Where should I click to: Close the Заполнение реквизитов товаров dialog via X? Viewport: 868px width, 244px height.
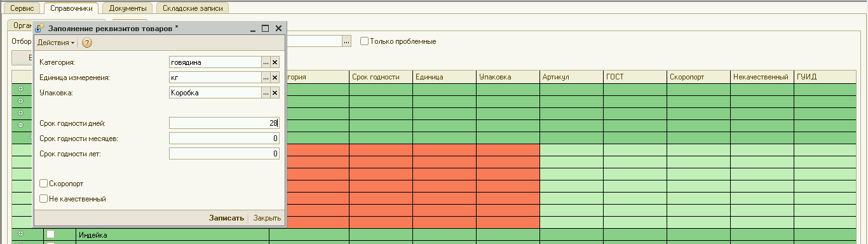(x=278, y=28)
